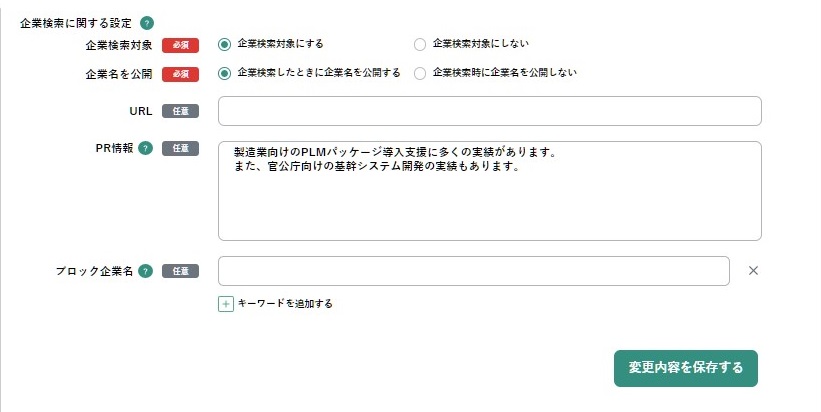Focus the ブロック企業名 input field

[474, 271]
